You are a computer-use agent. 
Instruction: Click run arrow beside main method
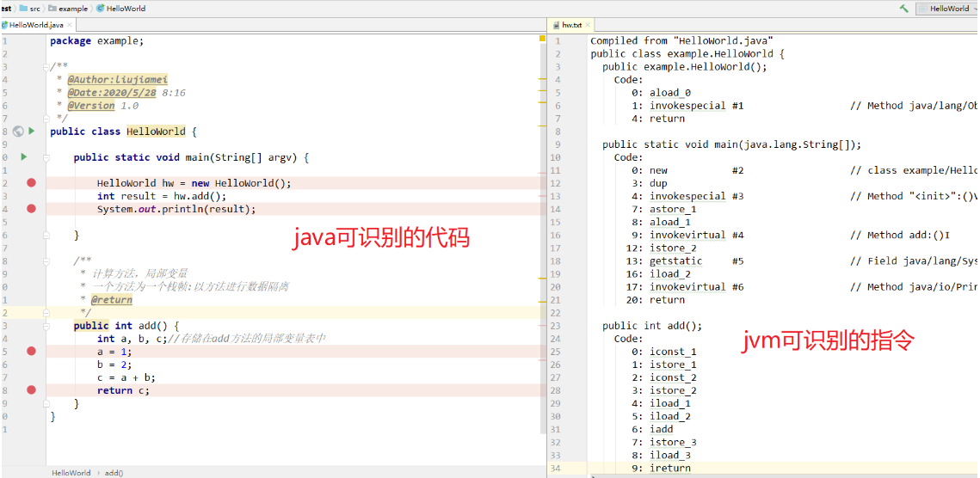24,156
